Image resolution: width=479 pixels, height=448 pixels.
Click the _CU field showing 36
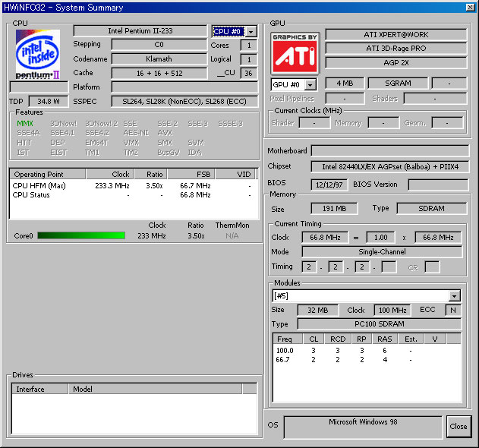coord(249,74)
